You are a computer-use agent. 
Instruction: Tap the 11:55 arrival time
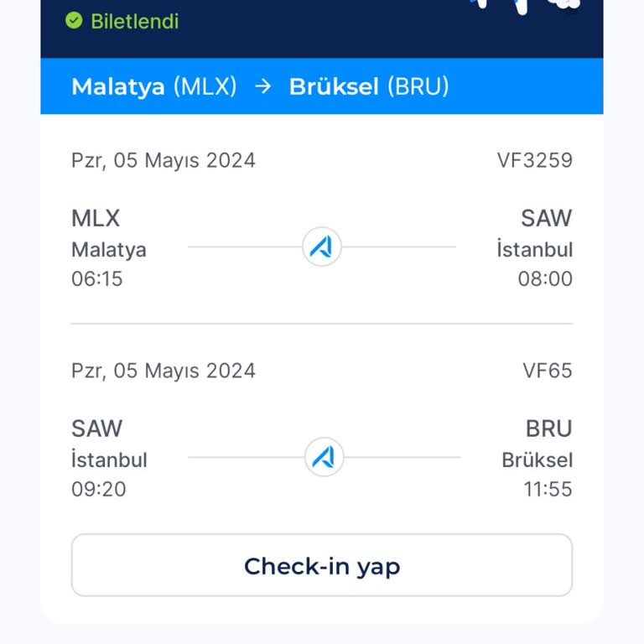click(x=548, y=489)
